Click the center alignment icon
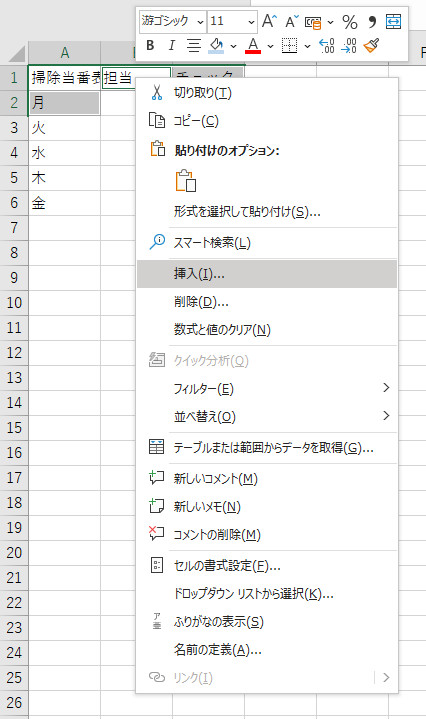 pyautogui.click(x=194, y=45)
